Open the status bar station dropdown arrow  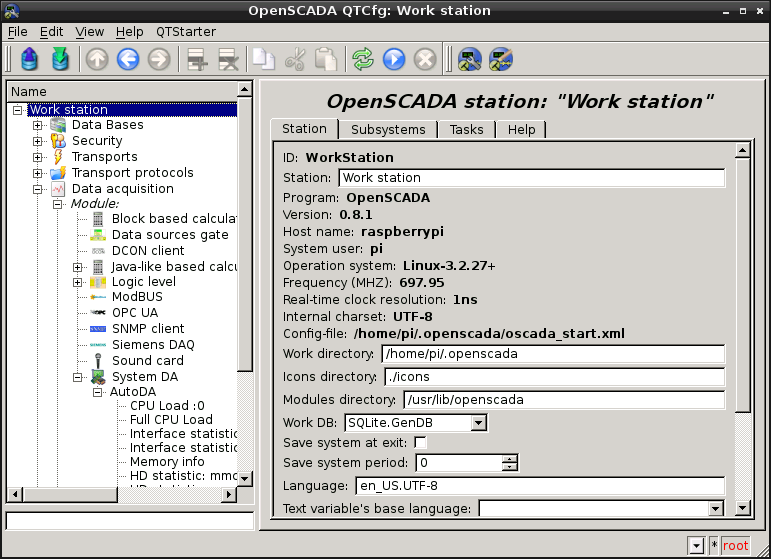[x=696, y=546]
